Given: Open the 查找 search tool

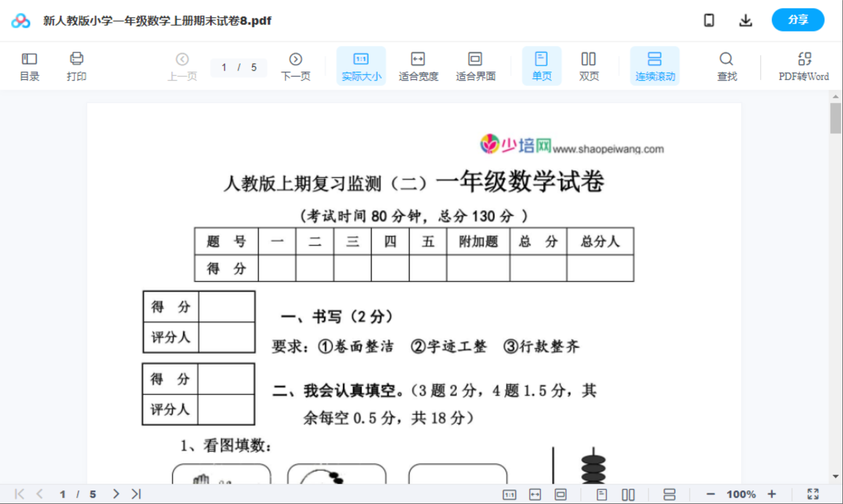Looking at the screenshot, I should (726, 65).
